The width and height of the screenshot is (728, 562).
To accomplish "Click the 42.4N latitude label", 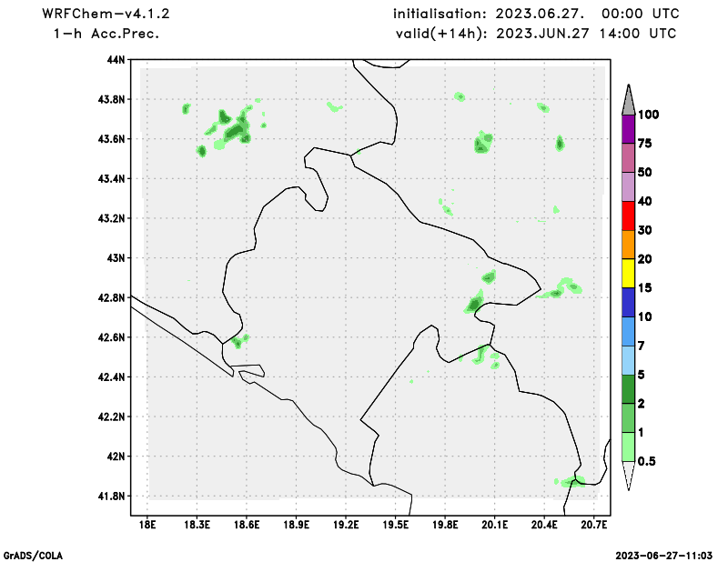I will coord(111,376).
